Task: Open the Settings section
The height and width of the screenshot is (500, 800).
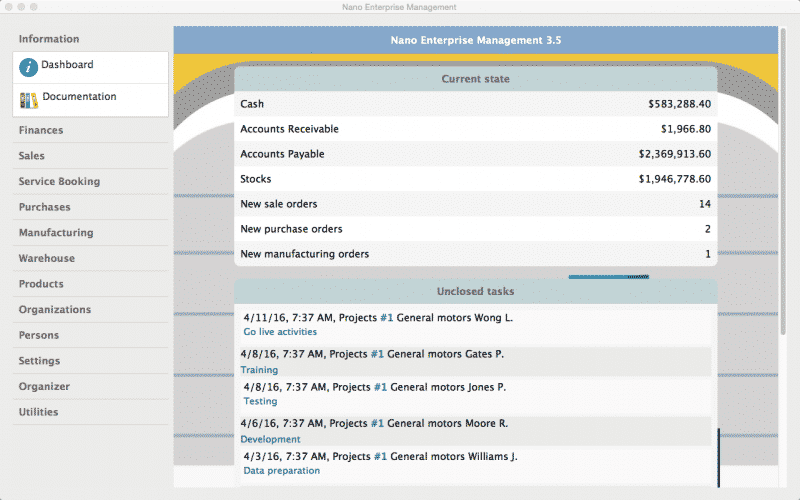Action: coord(39,361)
